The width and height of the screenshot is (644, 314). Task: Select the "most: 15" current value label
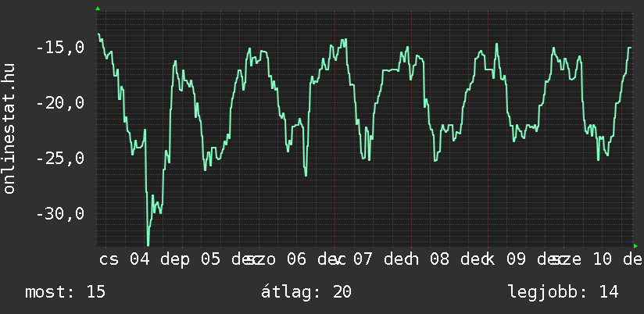point(65,292)
